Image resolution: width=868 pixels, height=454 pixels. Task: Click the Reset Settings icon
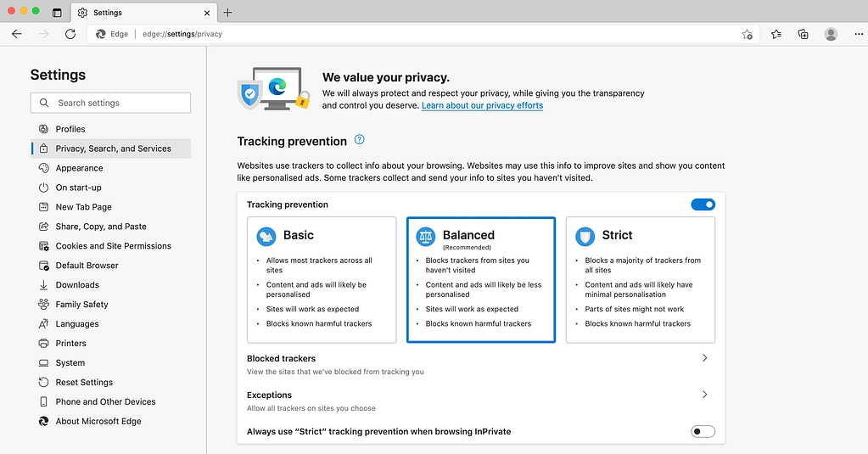(44, 382)
